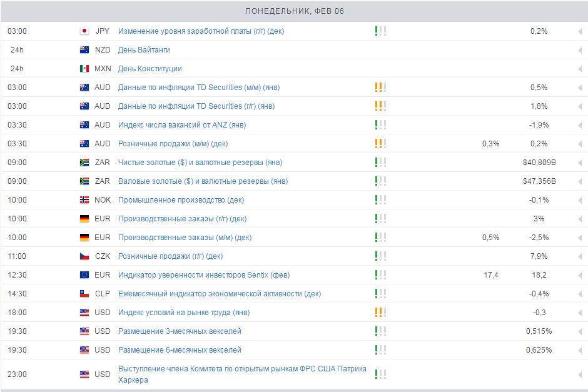Open 'Индикатор уверенности инвесторов Sentix (фев)' link
588x392 pixels.
click(x=204, y=274)
